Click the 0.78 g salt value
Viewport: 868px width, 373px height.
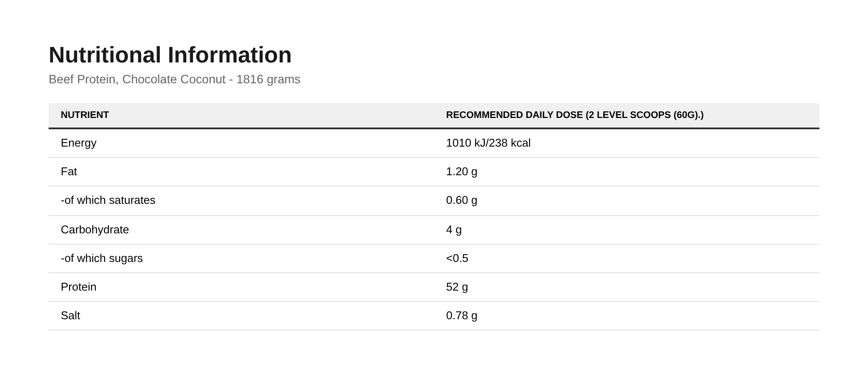coord(462,316)
